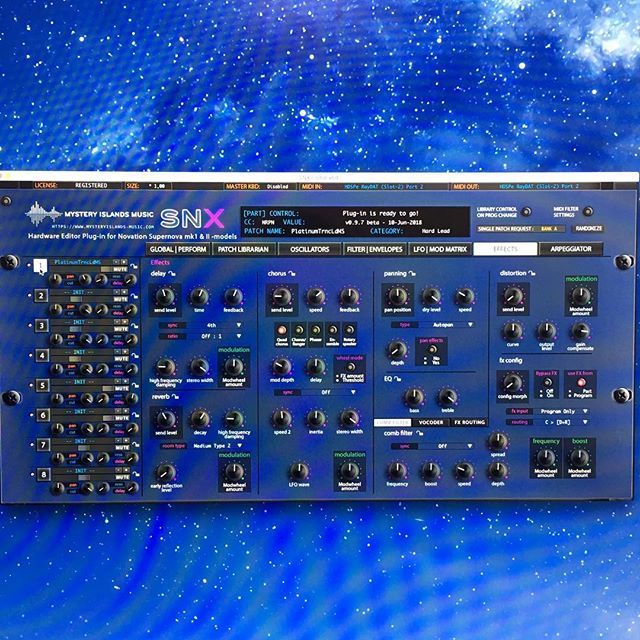This screenshot has height=640, width=640.
Task: Open chorus sync dropdown
Action: pyautogui.click(x=329, y=392)
